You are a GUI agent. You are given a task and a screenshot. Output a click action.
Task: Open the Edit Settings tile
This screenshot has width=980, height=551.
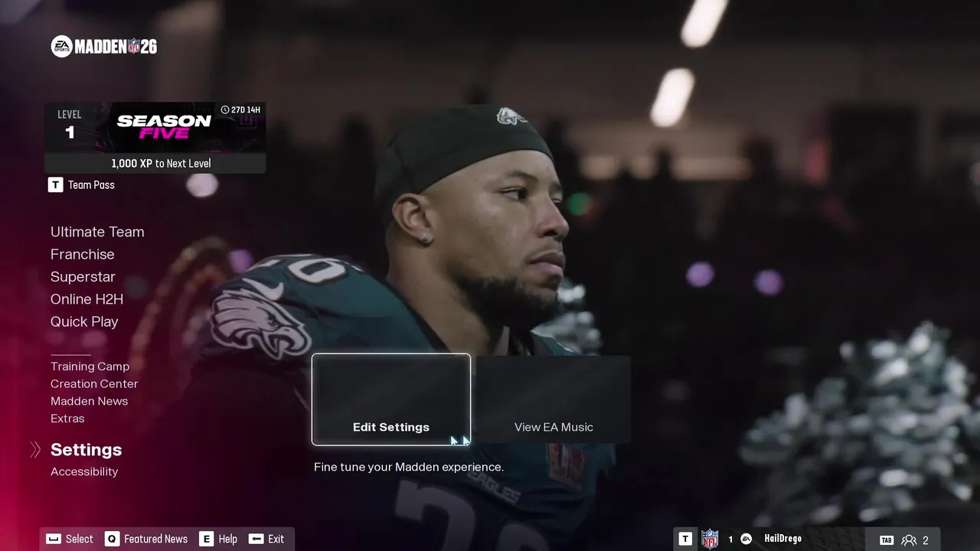[x=391, y=399]
